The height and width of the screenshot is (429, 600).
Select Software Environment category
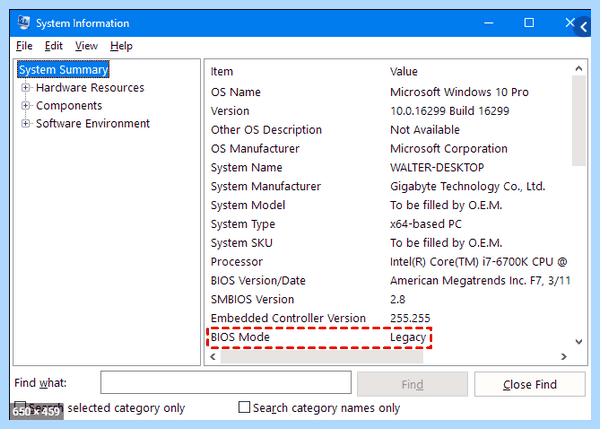93,124
